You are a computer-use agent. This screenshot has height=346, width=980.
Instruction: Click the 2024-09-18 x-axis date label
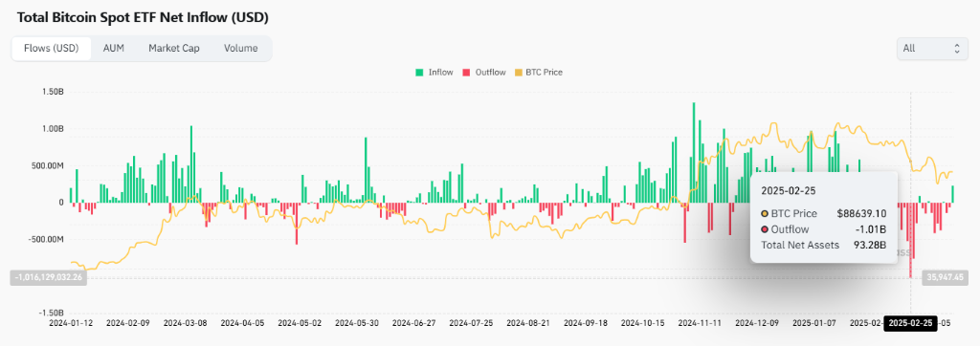[585, 323]
